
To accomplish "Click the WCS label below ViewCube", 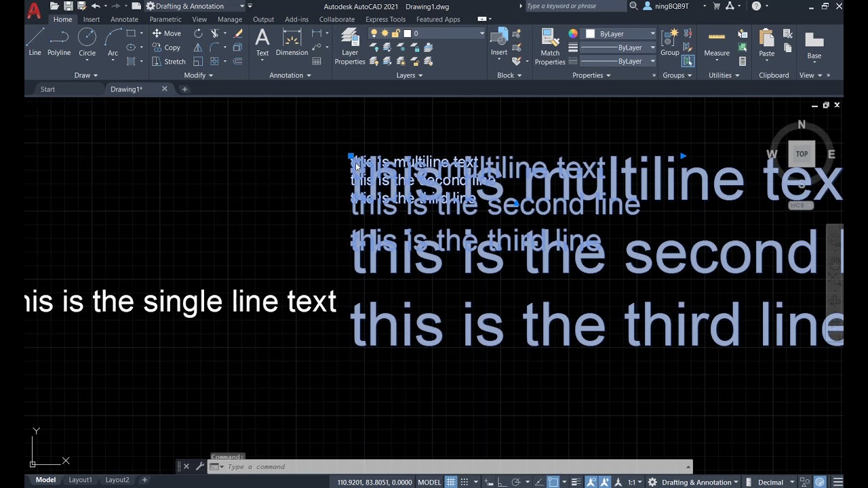I will point(801,205).
